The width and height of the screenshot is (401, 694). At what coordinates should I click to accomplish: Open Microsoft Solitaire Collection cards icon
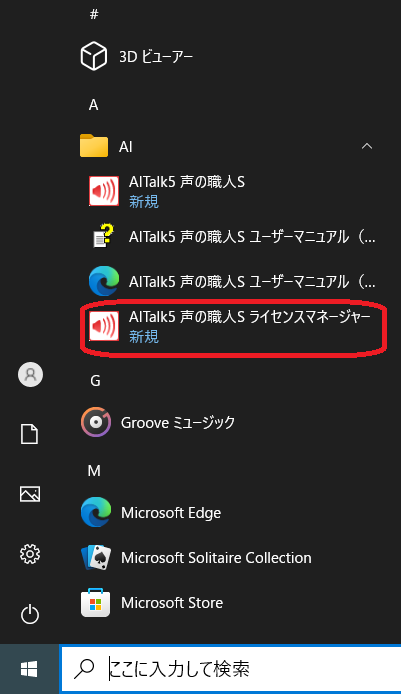(x=96, y=557)
